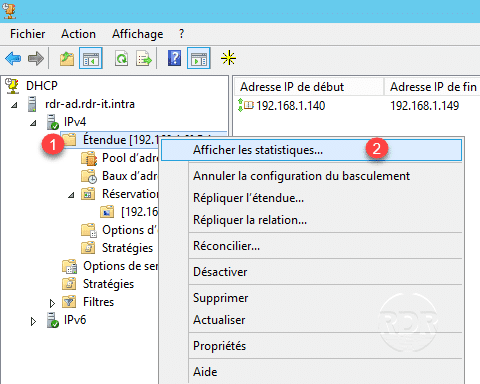
Task: Open the Action menu
Action: coord(78,34)
